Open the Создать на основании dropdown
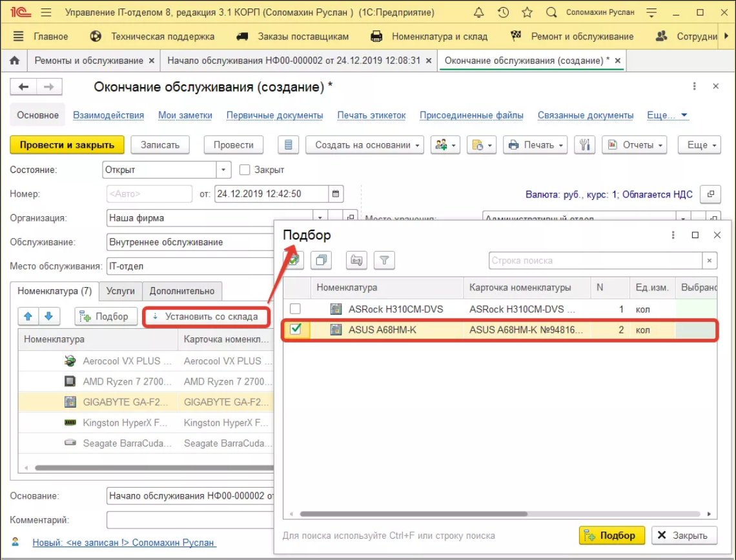 (x=365, y=145)
